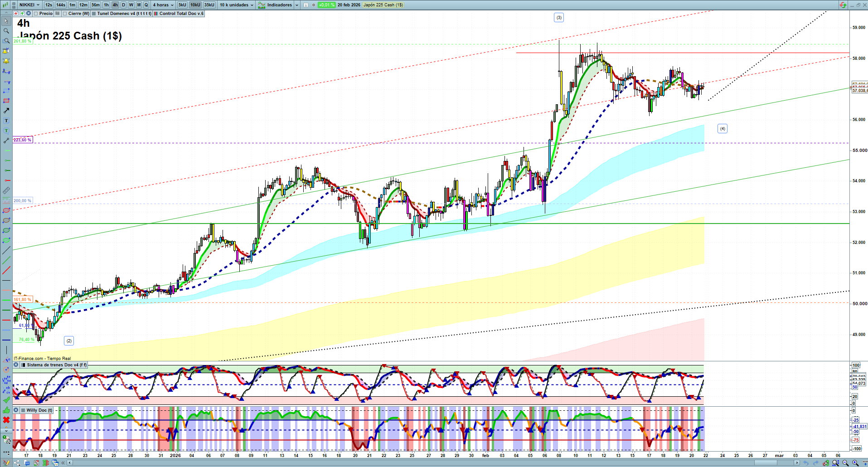Switch to the 144s timeframe
Image resolution: width=868 pixels, height=467 pixels.
[61, 5]
